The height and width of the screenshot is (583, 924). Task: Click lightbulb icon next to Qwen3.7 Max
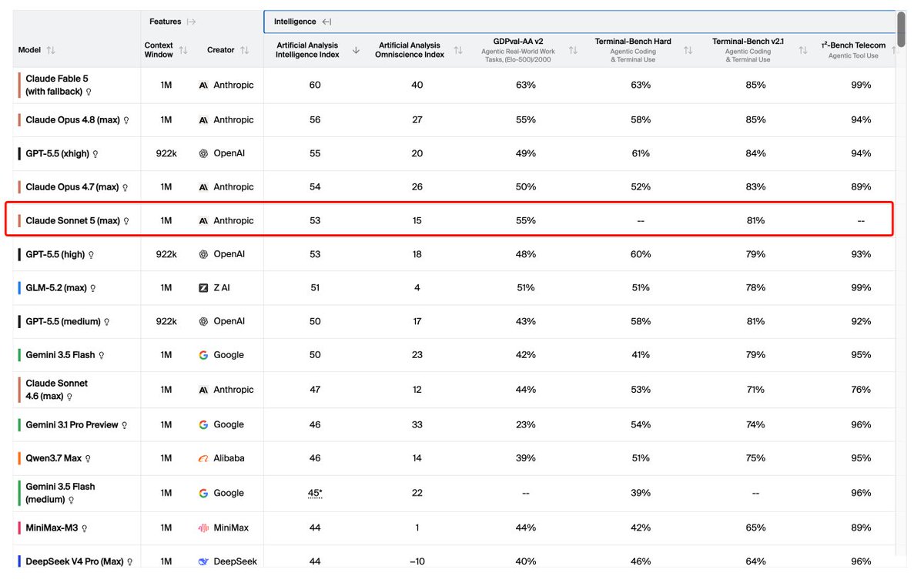coord(88,458)
